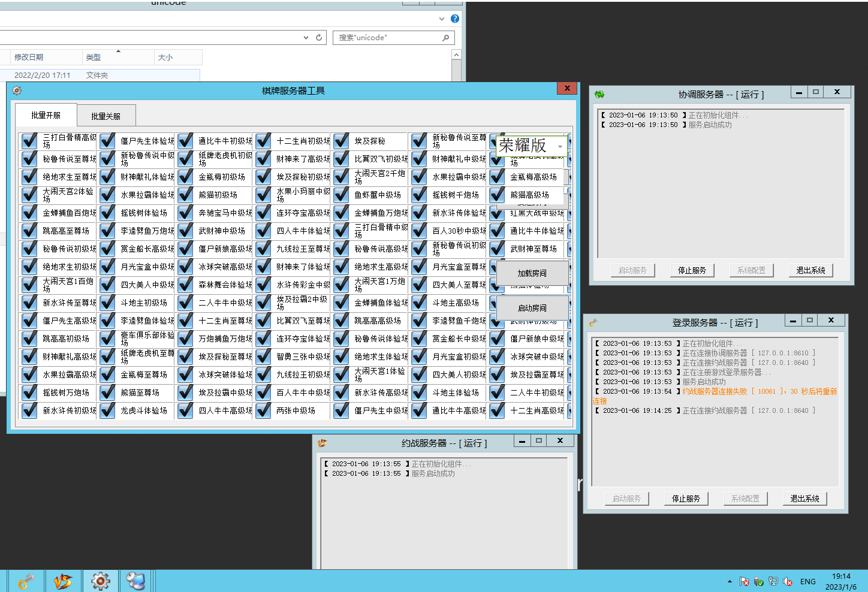Uncheck the 金瓶梅高级场 checkbox
Screen dimensions: 868x592
498,177
